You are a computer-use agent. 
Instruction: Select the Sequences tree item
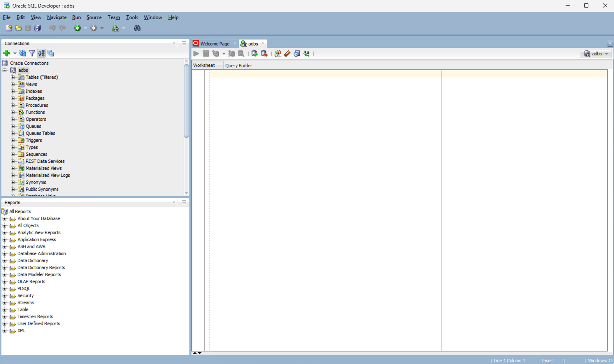[36, 154]
